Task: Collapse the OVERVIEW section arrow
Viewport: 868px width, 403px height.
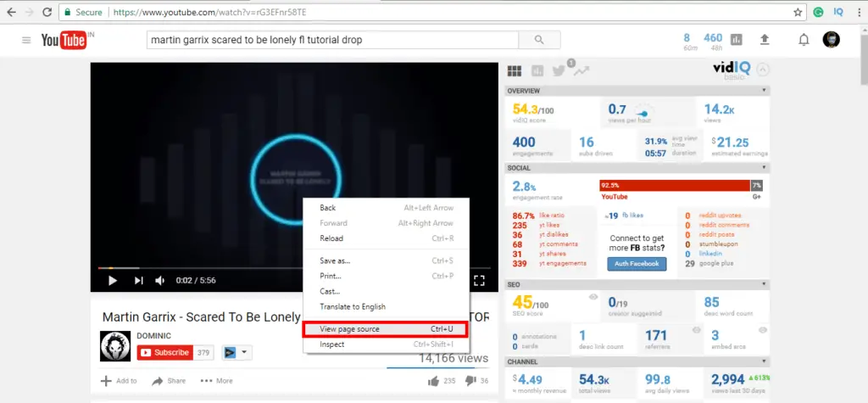Action: [x=764, y=90]
